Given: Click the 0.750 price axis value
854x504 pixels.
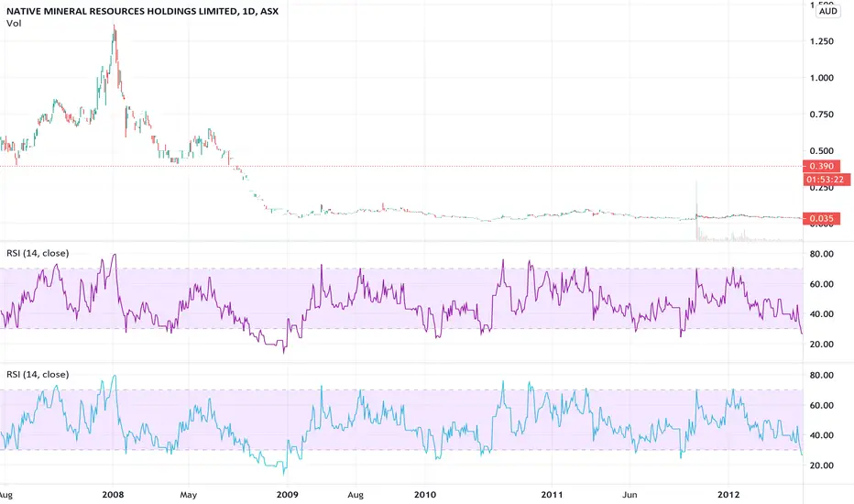Looking at the screenshot, I should pos(821,115).
